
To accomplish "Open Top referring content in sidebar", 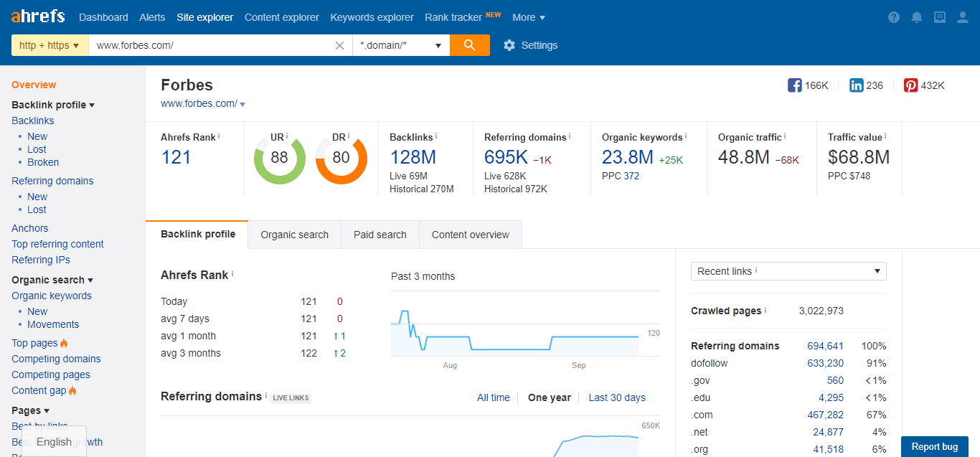I will (x=57, y=244).
